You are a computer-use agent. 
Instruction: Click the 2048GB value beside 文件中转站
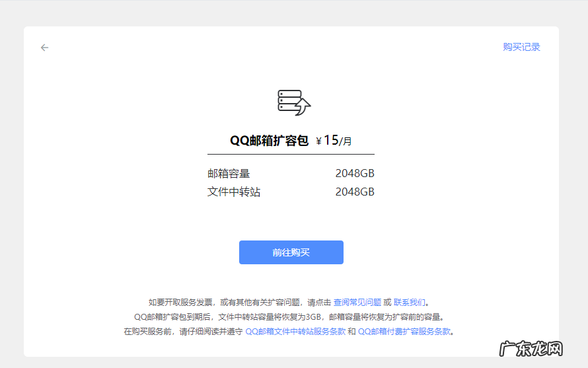tap(354, 192)
